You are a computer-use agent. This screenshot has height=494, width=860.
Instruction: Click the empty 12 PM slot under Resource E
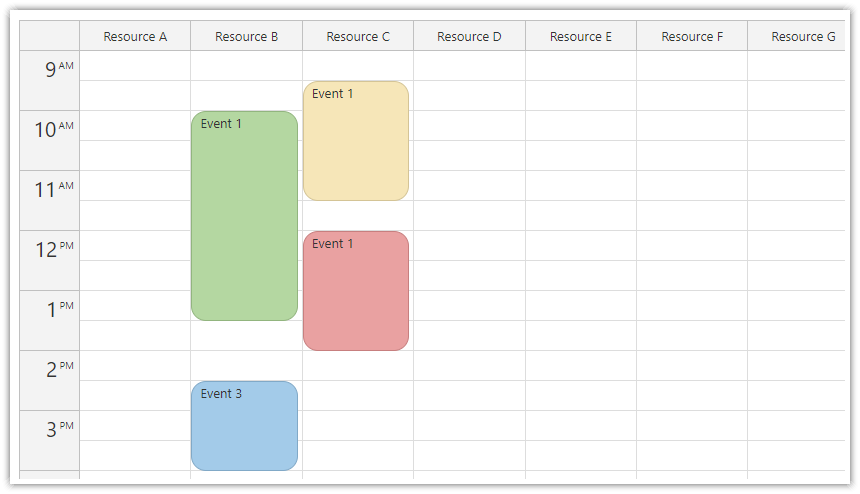coord(581,246)
